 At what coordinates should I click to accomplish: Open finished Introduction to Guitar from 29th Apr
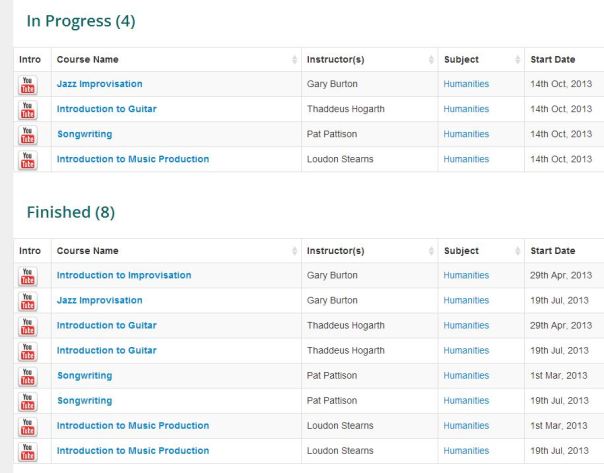(107, 325)
